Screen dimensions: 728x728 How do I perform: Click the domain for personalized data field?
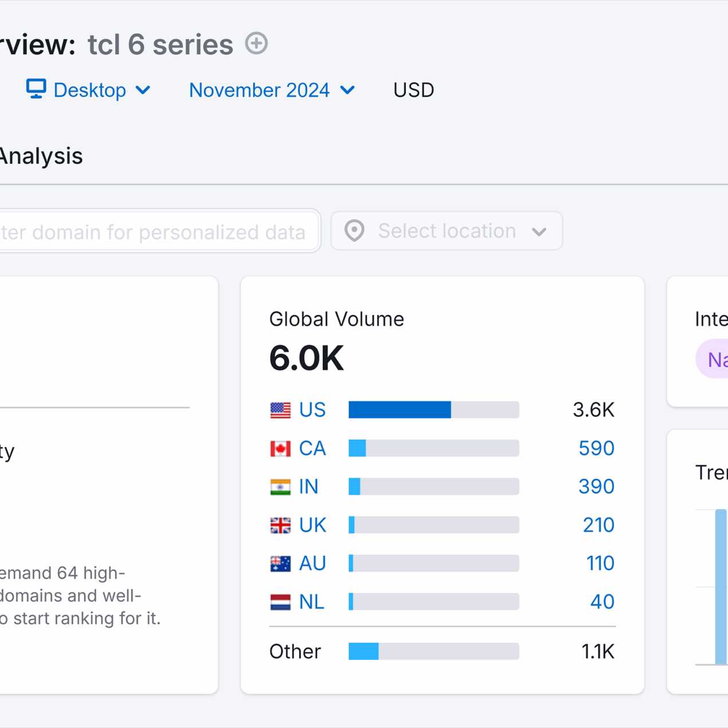click(x=155, y=232)
